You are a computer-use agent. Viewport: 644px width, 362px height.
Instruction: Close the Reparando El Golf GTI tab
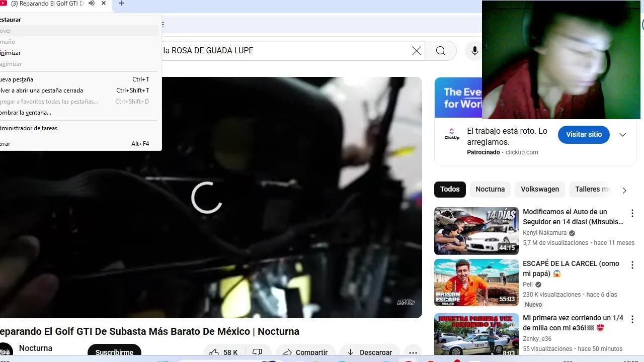tap(104, 4)
